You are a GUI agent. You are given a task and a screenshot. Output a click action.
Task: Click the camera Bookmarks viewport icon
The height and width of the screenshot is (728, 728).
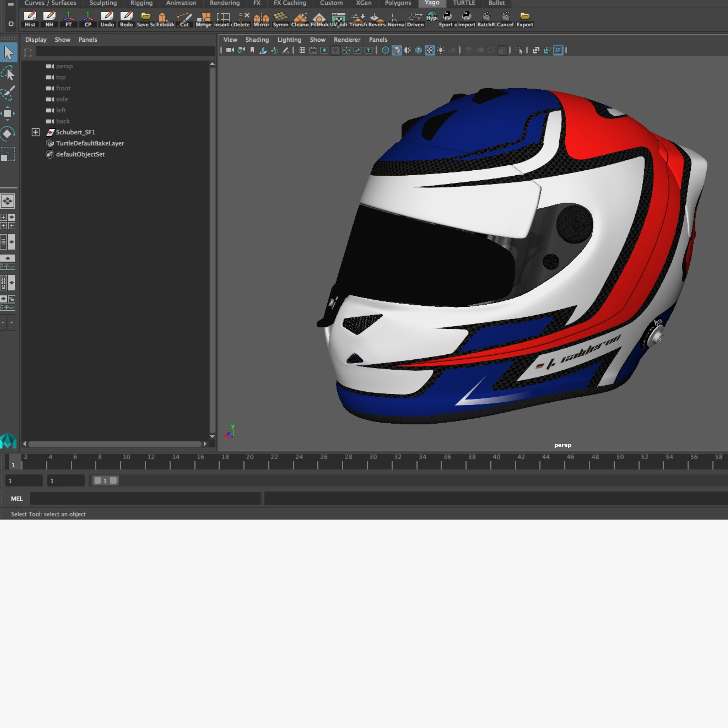(252, 50)
